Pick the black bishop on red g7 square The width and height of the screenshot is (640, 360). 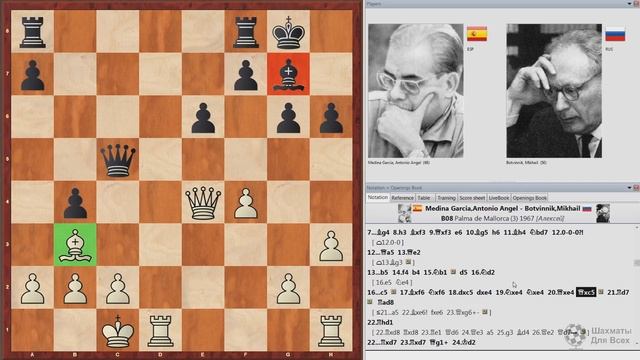(288, 74)
